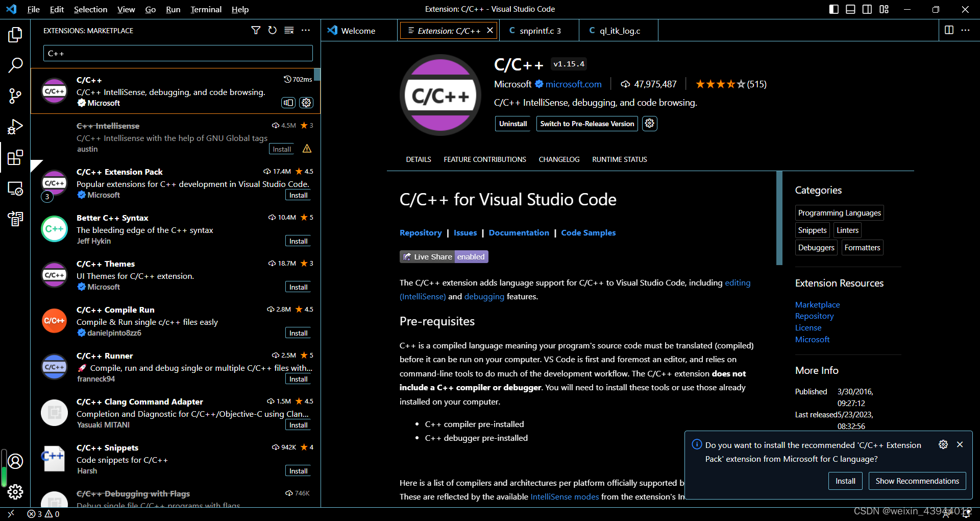Screen dimensions: 980x521
Task: Open the Testing or Tasks view icon
Action: click(x=15, y=219)
